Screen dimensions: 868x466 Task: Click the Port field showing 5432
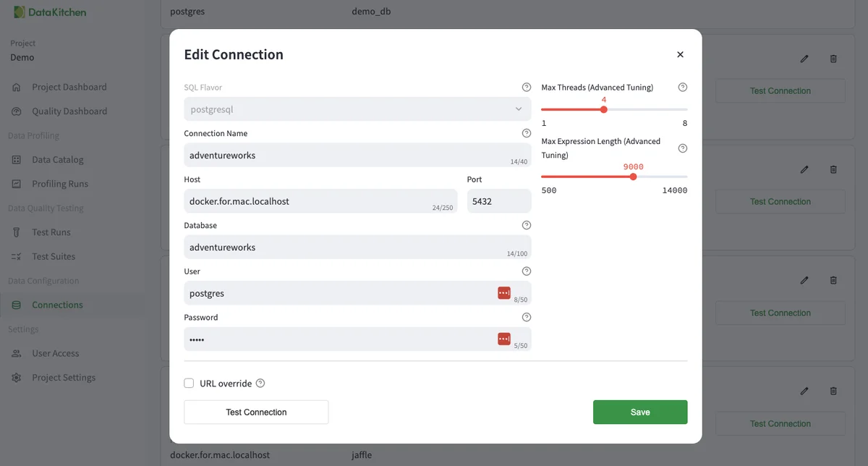coord(498,201)
